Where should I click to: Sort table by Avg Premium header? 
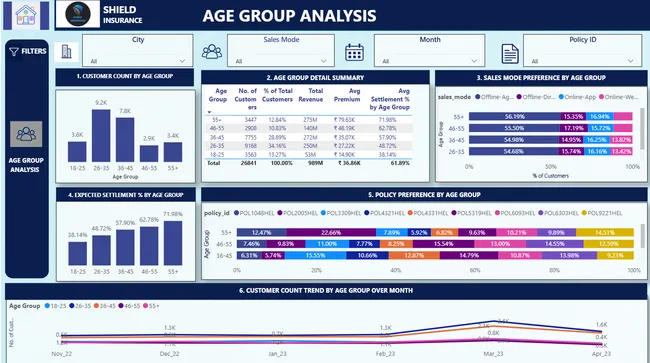(x=347, y=95)
